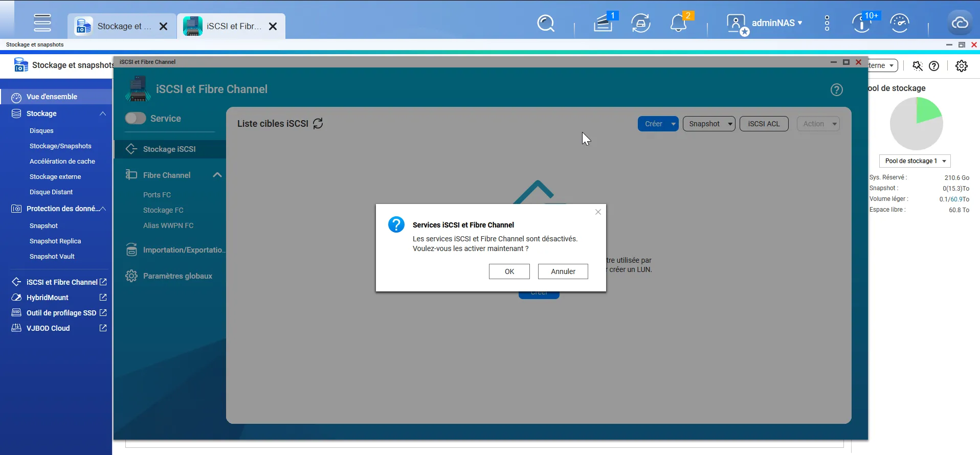This screenshot has height=455, width=980.
Task: Click the storage pool pie chart
Action: click(916, 124)
